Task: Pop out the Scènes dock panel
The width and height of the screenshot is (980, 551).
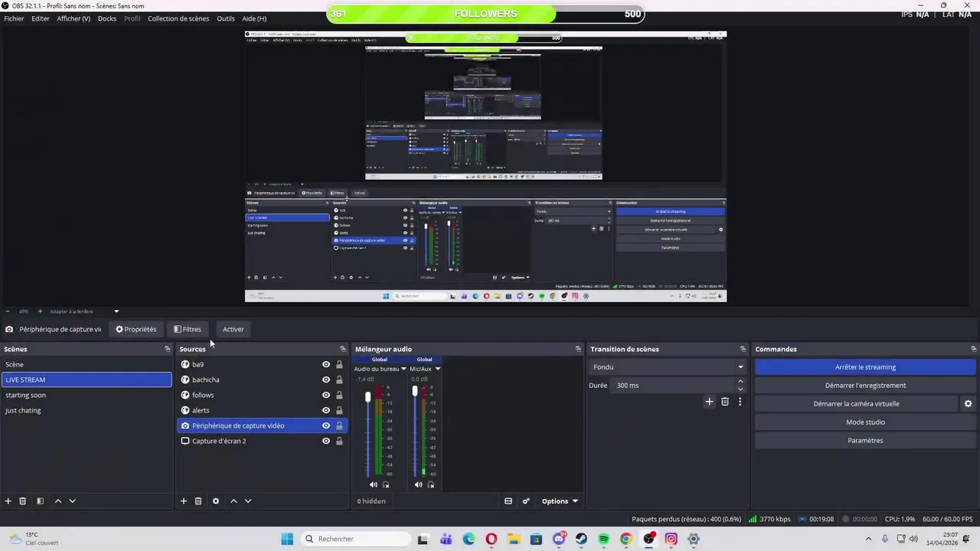Action: [x=167, y=349]
